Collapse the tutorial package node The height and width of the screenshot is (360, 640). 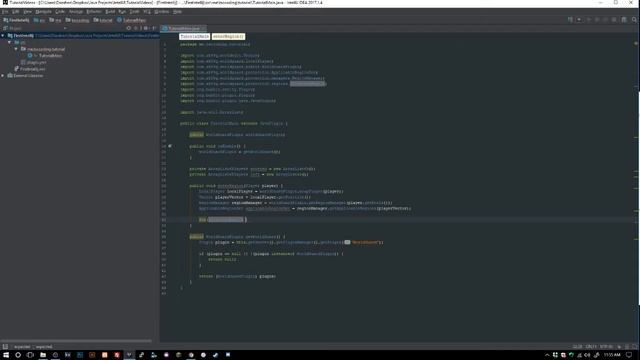(16, 49)
